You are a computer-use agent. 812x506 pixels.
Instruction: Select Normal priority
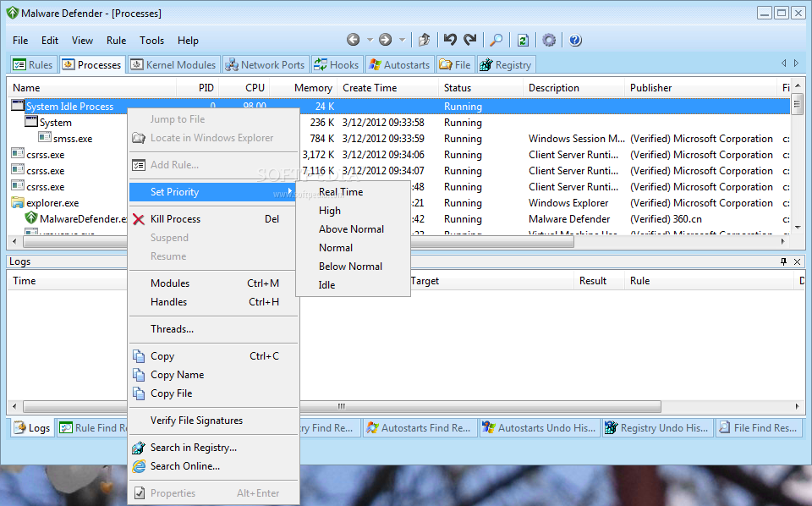[x=354, y=248]
